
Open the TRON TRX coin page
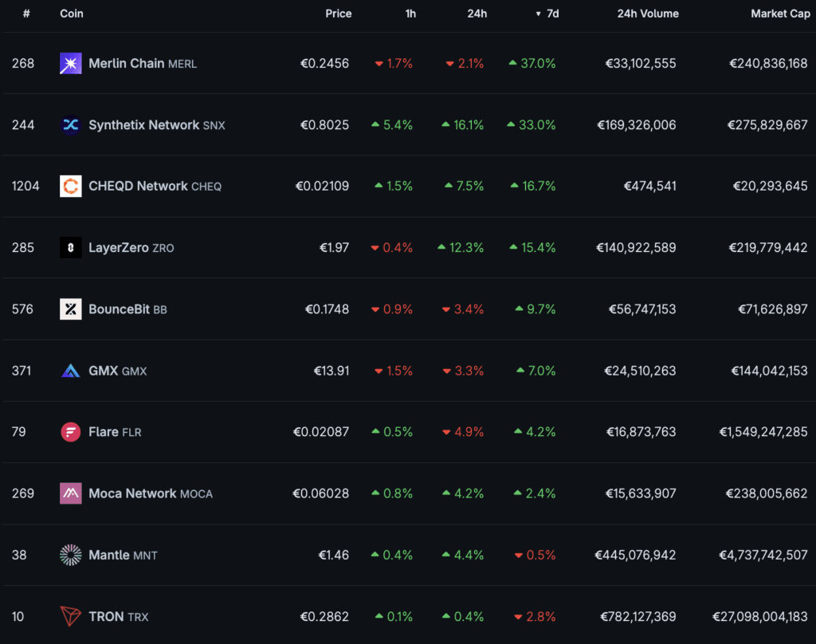tap(119, 616)
